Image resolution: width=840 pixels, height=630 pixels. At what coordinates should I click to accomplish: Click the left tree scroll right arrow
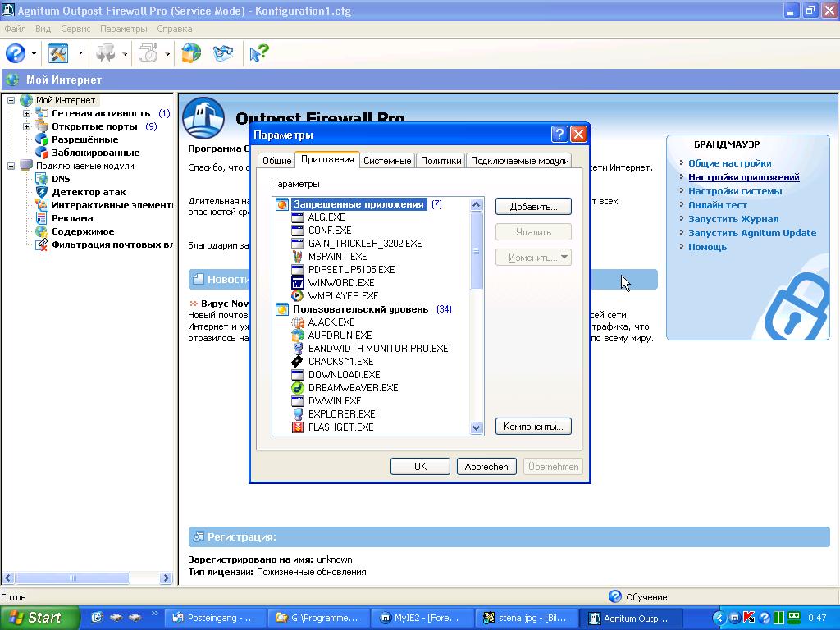(x=166, y=578)
